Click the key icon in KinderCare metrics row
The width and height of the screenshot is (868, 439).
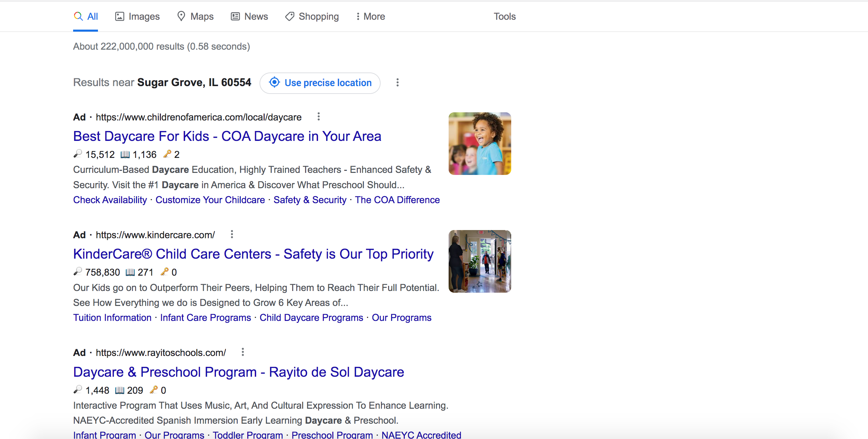[165, 272]
